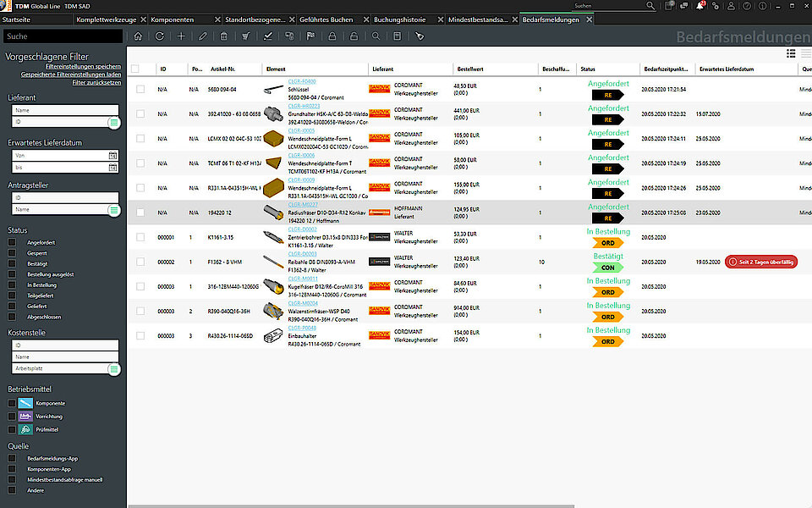
Task: Click the trash Delete icon
Action: point(223,36)
